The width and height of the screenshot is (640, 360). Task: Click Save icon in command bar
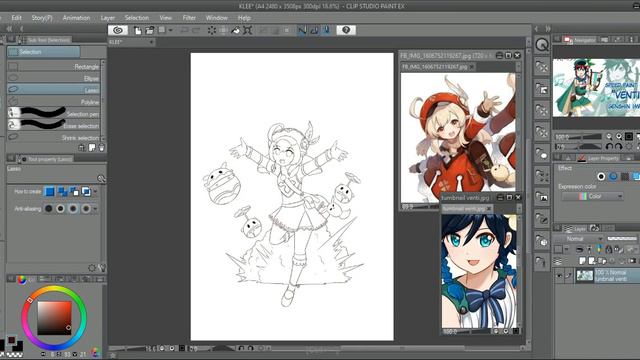162,30
